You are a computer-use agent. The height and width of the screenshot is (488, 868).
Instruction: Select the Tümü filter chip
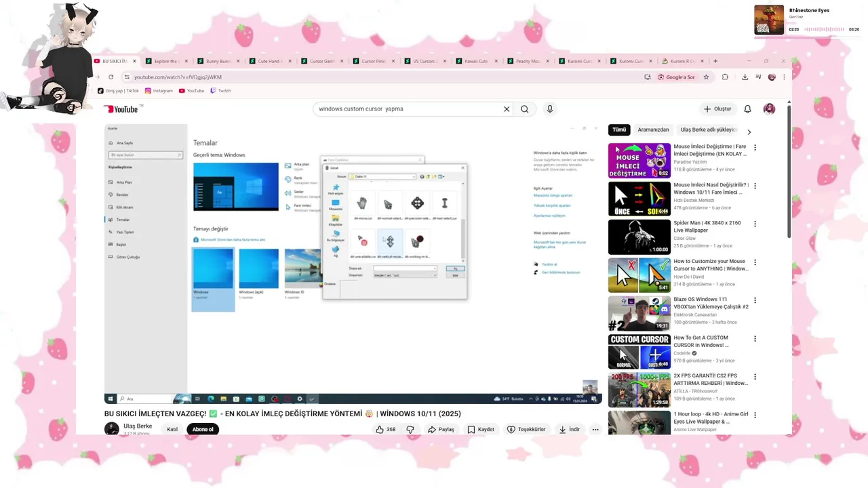point(619,129)
